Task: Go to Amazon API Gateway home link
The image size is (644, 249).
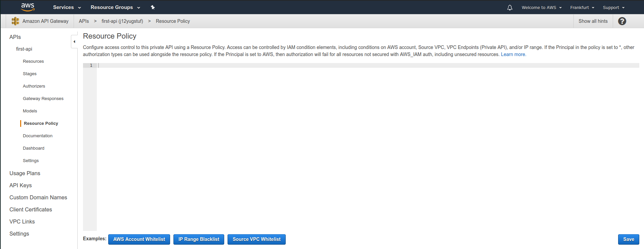Action: (x=45, y=21)
